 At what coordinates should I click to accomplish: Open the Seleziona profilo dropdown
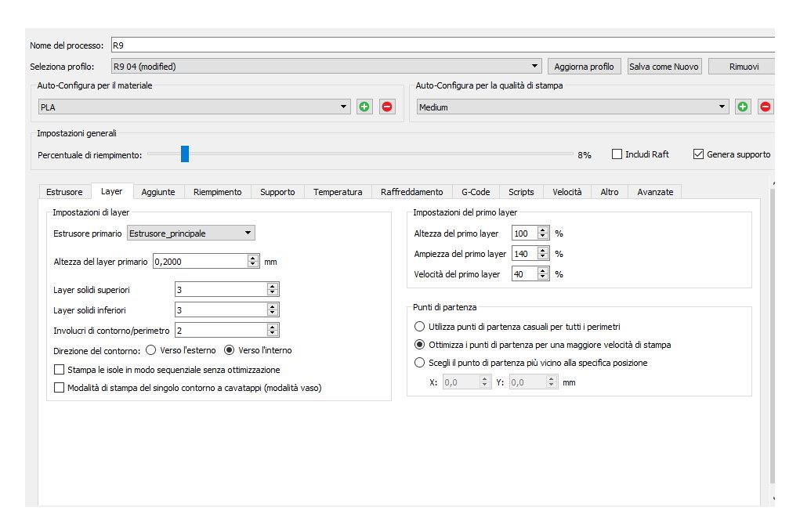click(x=535, y=67)
